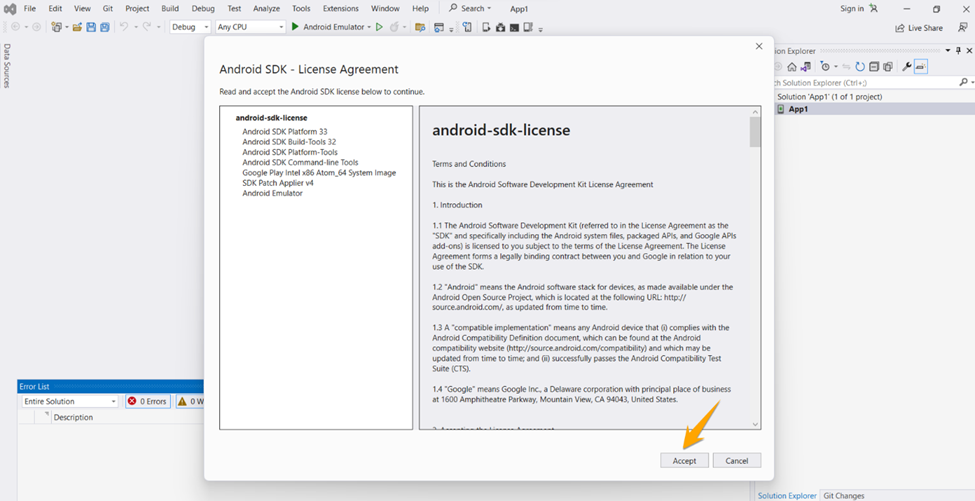Click the Solution Explorer Refresh icon
Image resolution: width=975 pixels, height=501 pixels.
[x=860, y=67]
